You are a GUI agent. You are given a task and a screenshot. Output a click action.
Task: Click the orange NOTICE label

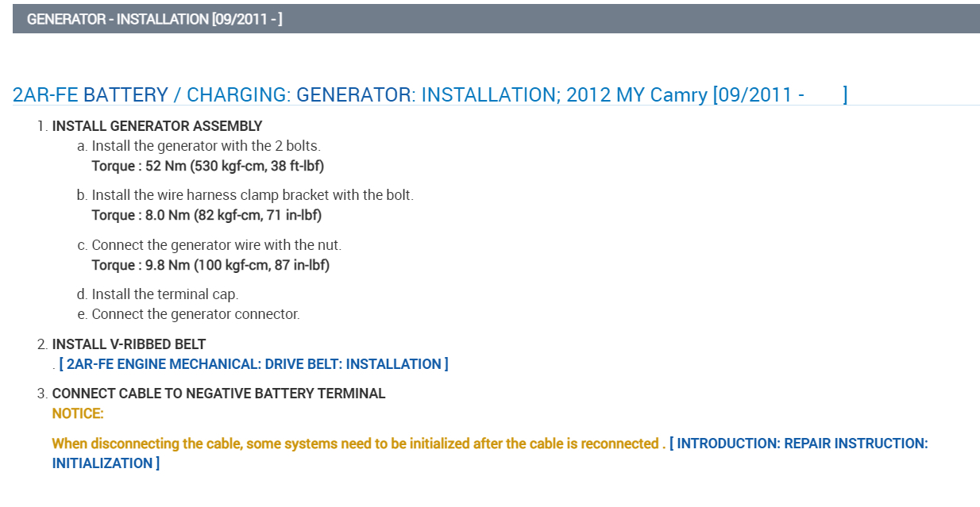[78, 413]
